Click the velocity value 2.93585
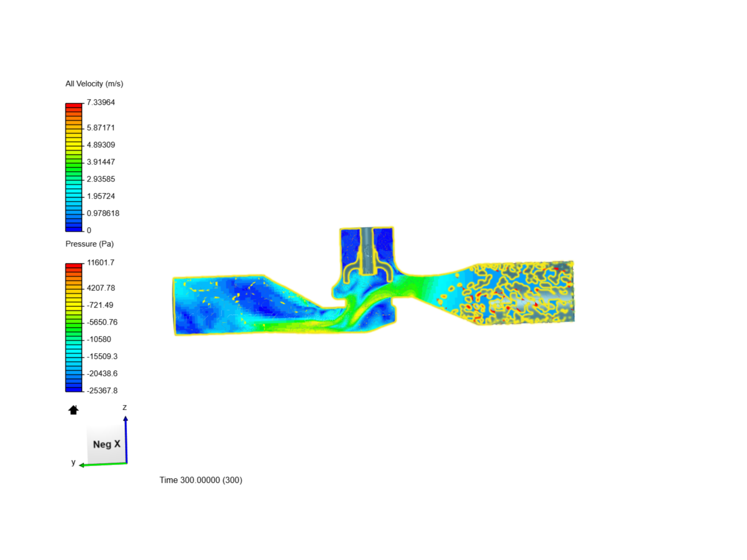Viewport: 747px width, 560px height. coord(101,179)
